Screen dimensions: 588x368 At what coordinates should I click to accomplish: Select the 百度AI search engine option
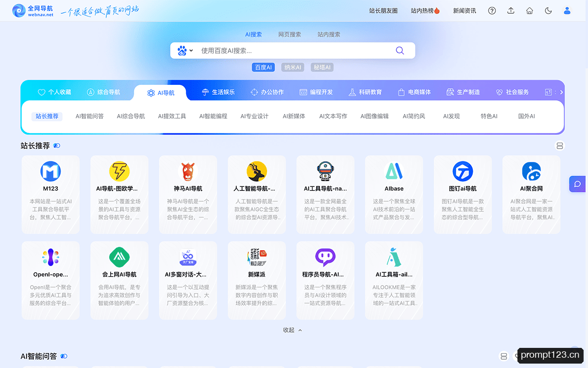tap(264, 67)
